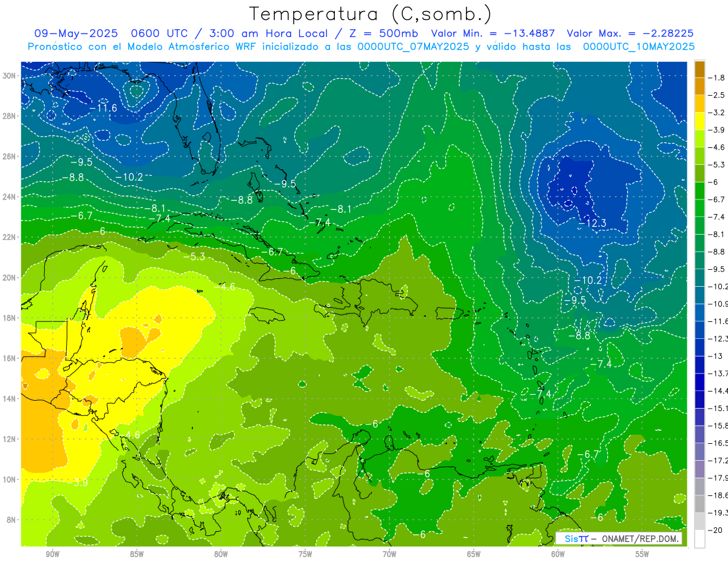The image size is (728, 562).
Task: Click the '16N' latitude axis label
Action: tap(10, 358)
